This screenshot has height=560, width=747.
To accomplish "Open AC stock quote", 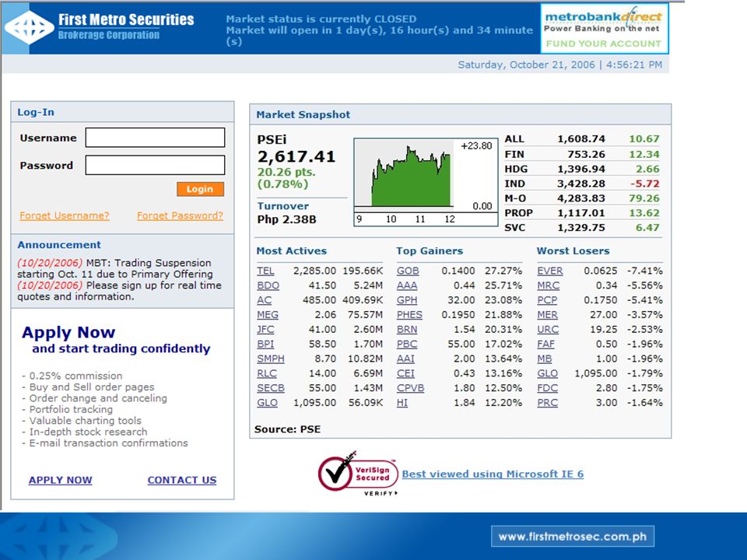I will click(265, 300).
